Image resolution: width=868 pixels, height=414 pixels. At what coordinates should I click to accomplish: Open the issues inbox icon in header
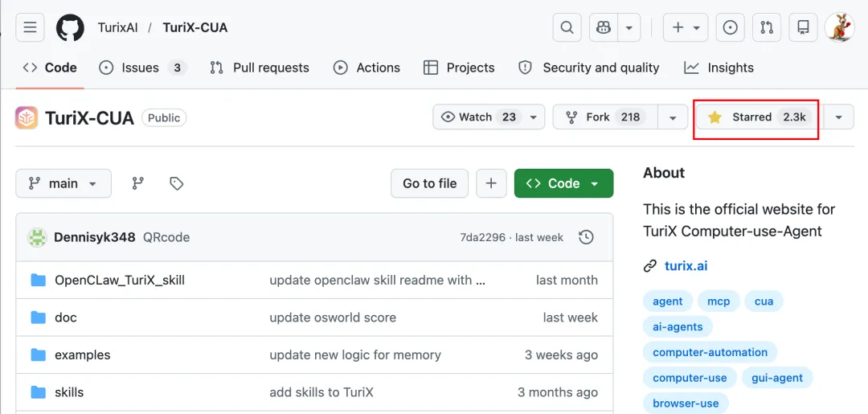click(x=730, y=27)
